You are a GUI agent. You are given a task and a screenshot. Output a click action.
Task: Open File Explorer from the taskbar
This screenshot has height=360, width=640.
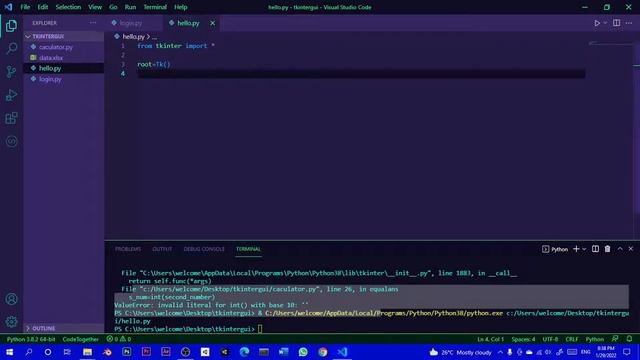click(87, 352)
